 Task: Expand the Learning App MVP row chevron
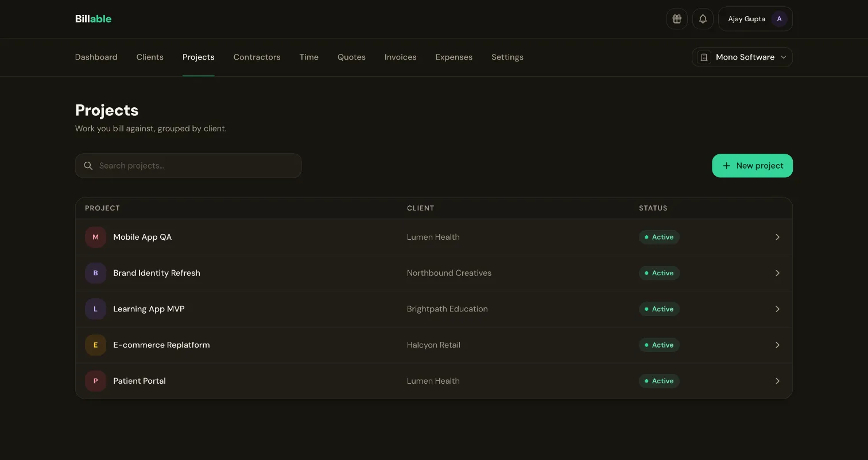tap(777, 309)
